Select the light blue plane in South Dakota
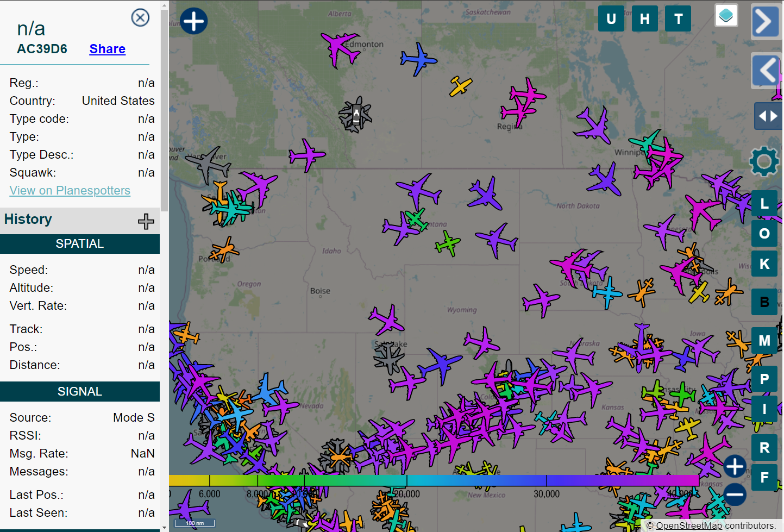The image size is (784, 532). click(607, 292)
